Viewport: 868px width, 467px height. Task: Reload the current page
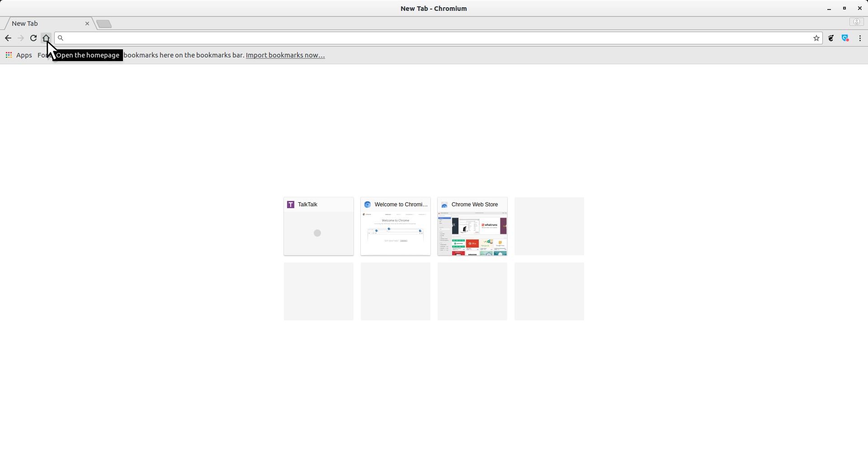click(x=33, y=38)
